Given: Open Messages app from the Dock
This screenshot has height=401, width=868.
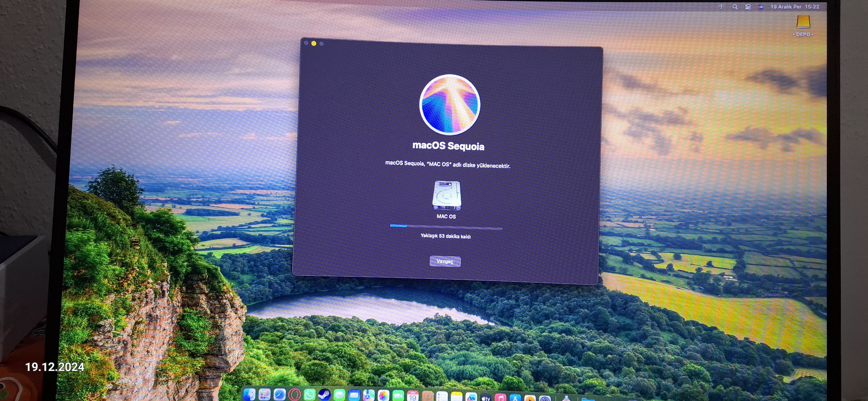Looking at the screenshot, I should (339, 395).
